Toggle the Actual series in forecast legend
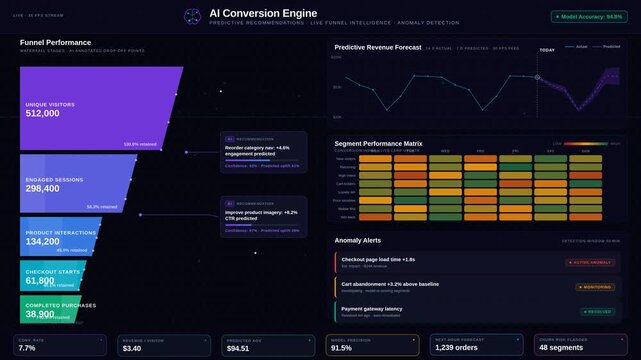The height and width of the screenshot is (360, 641). click(x=576, y=47)
